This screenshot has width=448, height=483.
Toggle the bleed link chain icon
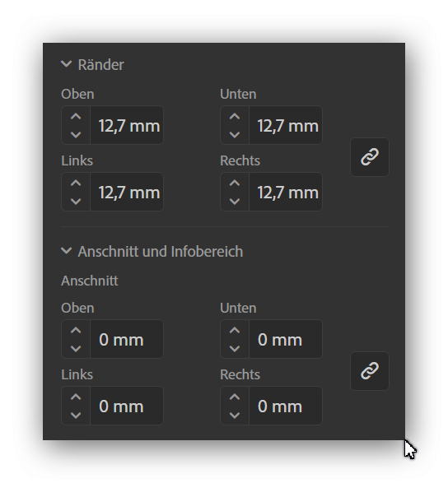click(370, 370)
